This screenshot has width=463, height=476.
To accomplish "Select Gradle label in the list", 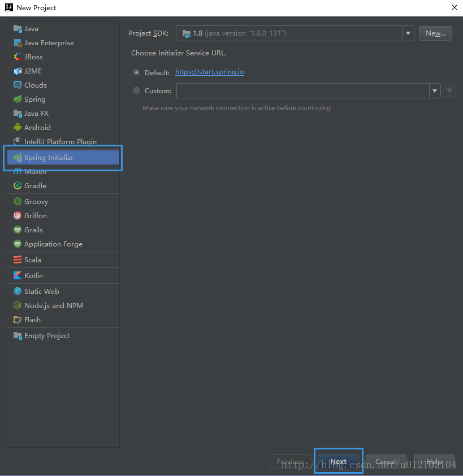I will (x=35, y=186).
